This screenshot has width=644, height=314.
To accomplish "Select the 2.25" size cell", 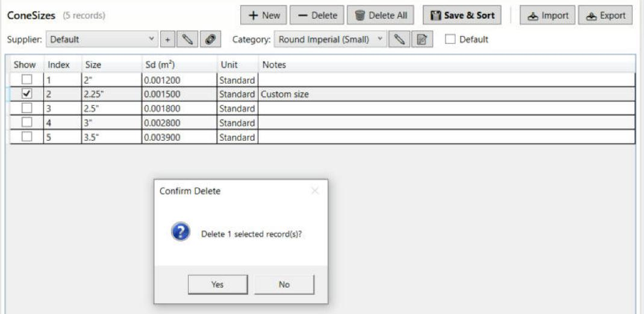I will coord(111,94).
